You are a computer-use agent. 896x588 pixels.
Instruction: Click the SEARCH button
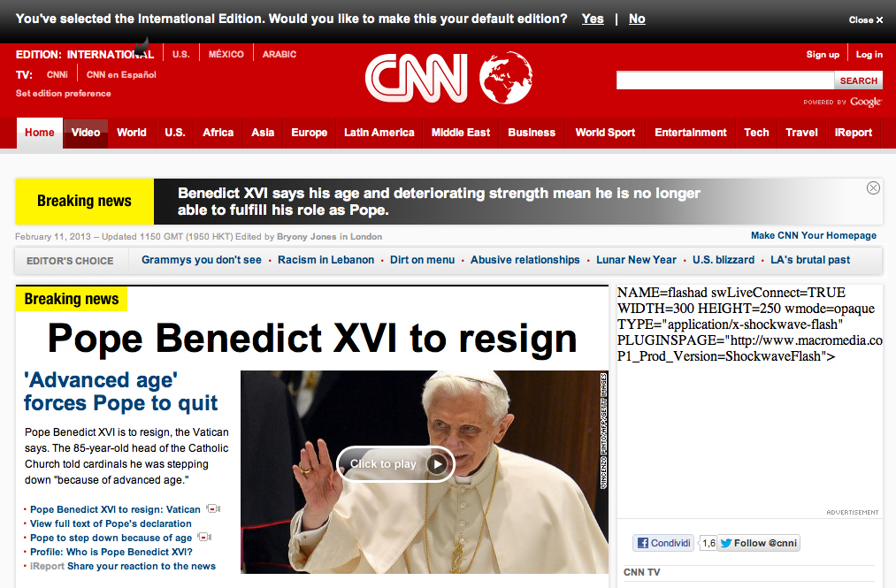tap(858, 80)
